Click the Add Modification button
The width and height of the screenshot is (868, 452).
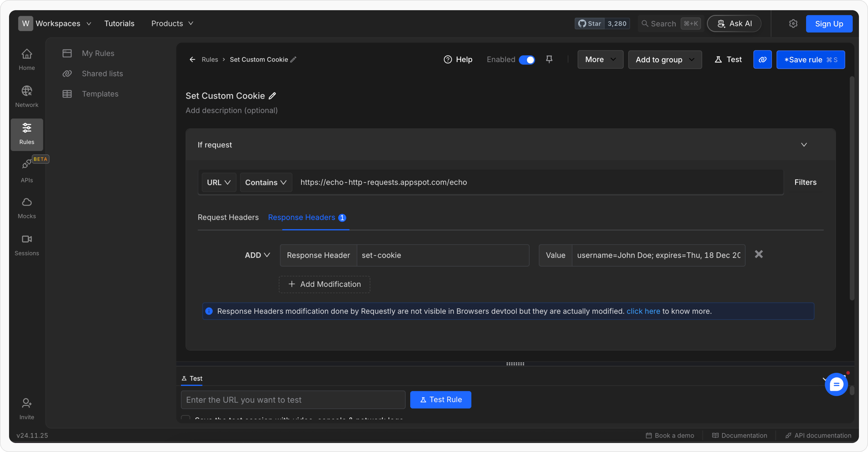(x=324, y=284)
